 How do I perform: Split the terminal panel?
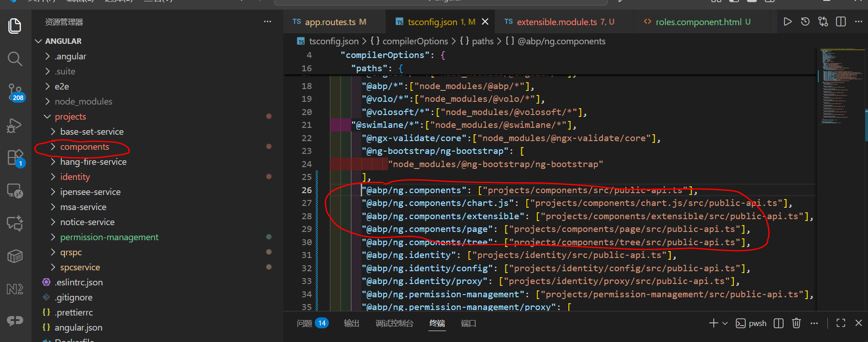779,323
